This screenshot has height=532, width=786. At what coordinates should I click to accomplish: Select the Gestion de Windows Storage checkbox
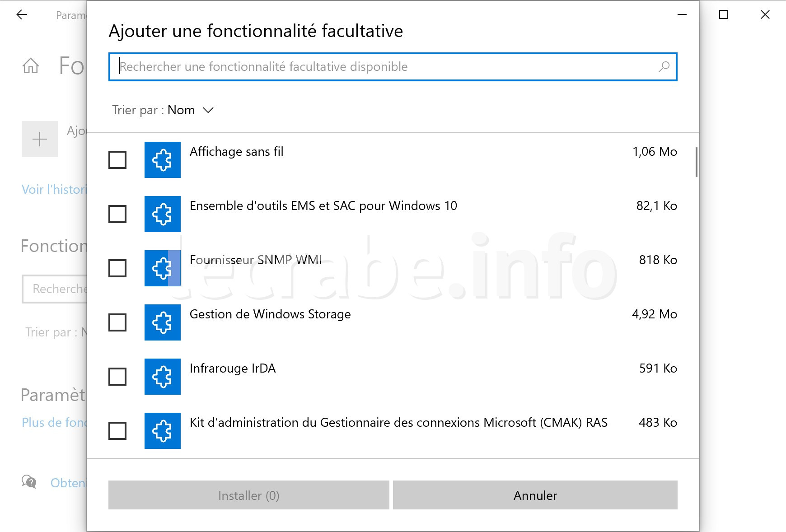117,322
